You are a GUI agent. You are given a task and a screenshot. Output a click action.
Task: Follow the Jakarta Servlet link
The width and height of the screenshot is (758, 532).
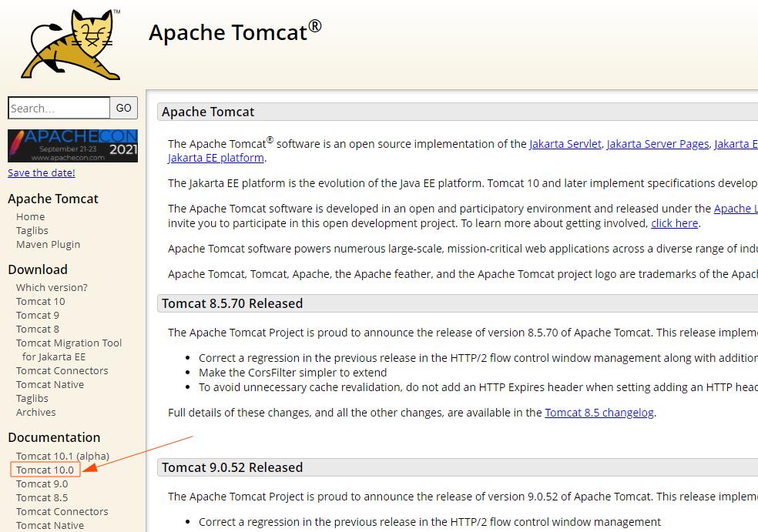point(565,144)
